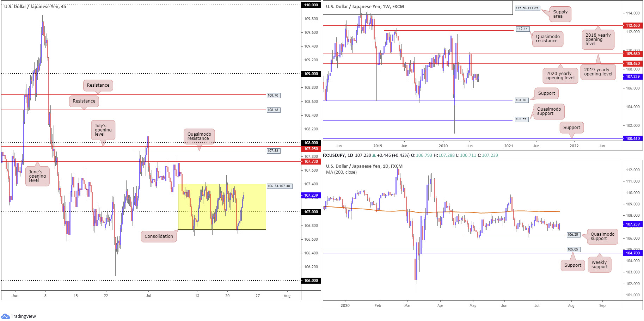Click the red 107.730 axis label
This screenshot has width=644, height=321.
pyautogui.click(x=311, y=161)
